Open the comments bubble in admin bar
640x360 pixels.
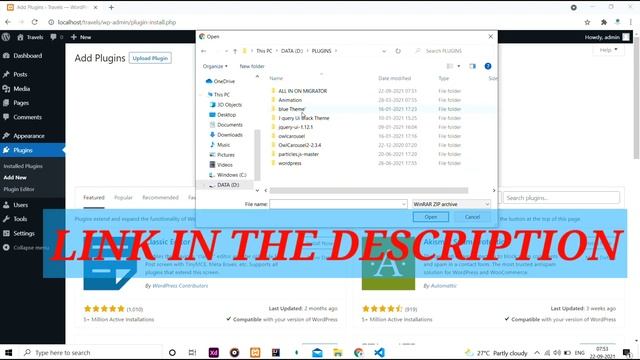tap(53, 37)
